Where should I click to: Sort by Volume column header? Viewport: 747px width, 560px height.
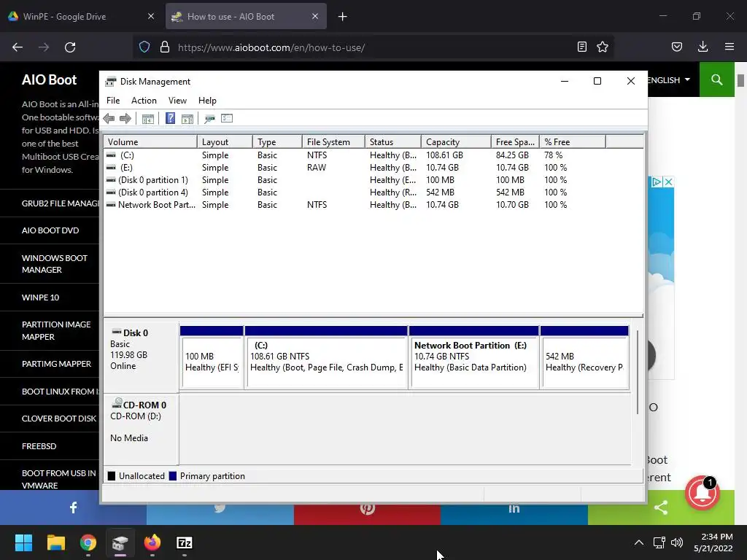point(150,142)
